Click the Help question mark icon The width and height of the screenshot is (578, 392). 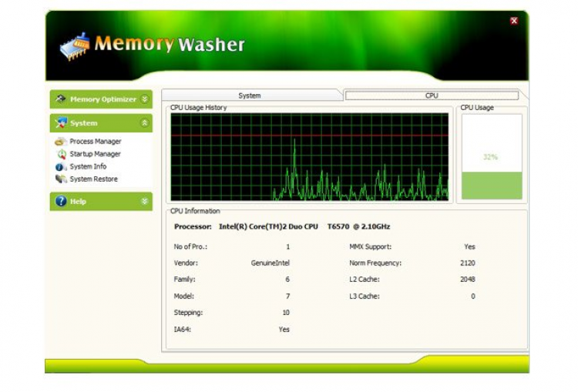point(61,201)
